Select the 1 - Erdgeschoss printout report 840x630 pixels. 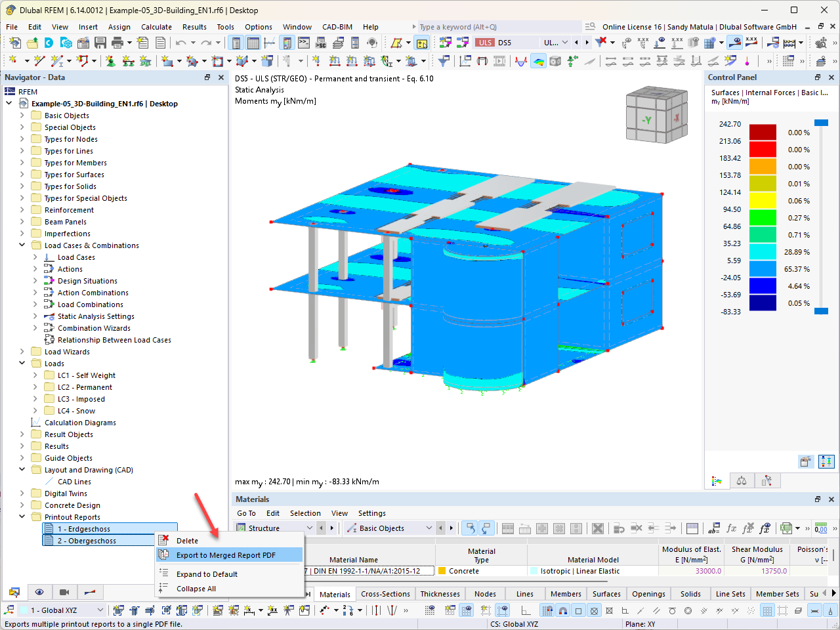[x=110, y=529]
